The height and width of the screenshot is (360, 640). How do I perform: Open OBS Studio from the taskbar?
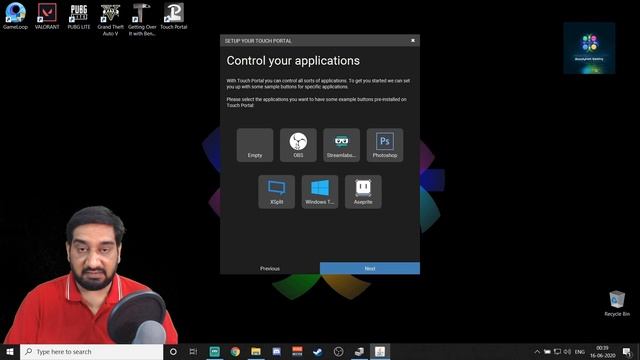click(x=338, y=351)
